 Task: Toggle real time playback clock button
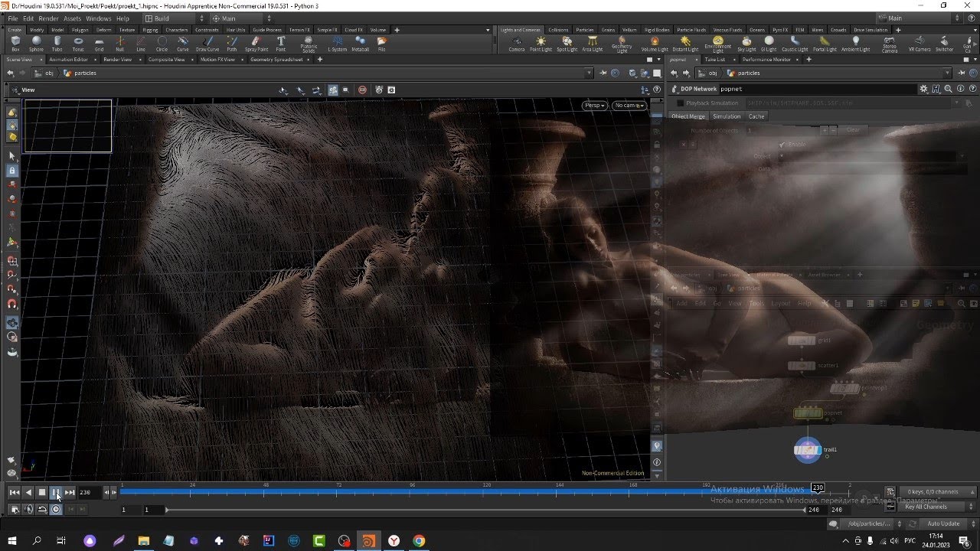(x=56, y=509)
